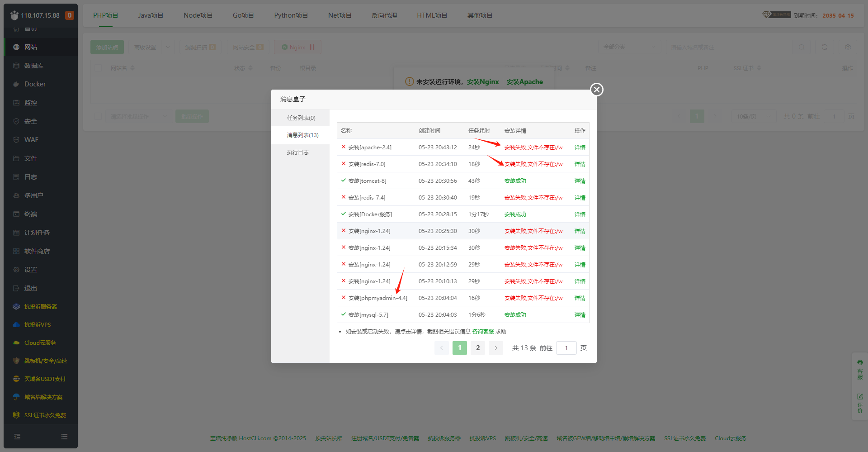Open 终端 terminal page
The width and height of the screenshot is (868, 452).
pos(41,214)
